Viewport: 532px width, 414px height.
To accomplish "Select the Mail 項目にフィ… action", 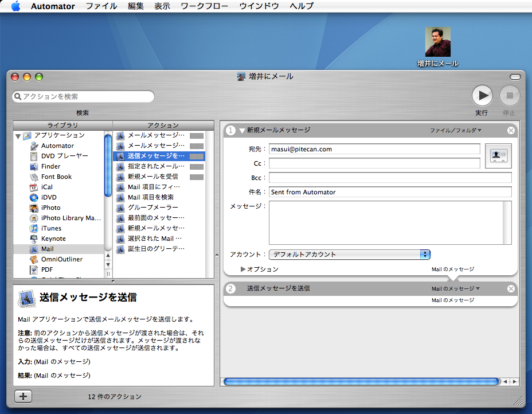I will pos(159,187).
